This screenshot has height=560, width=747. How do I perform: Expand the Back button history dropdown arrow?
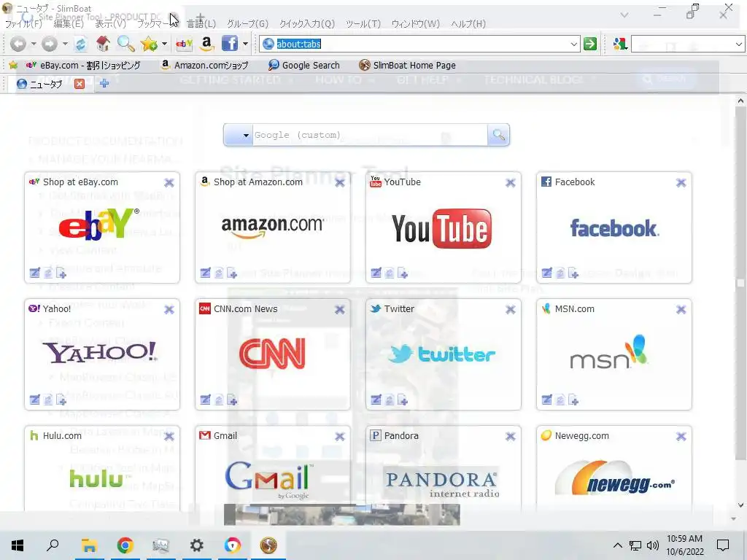pos(34,44)
